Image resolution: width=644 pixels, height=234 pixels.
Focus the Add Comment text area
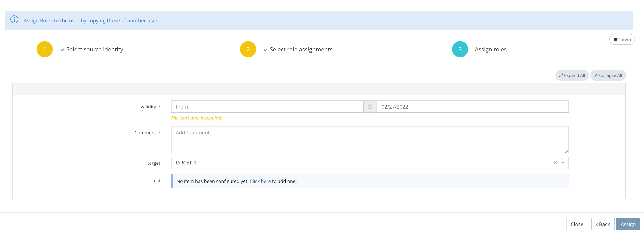(x=370, y=139)
